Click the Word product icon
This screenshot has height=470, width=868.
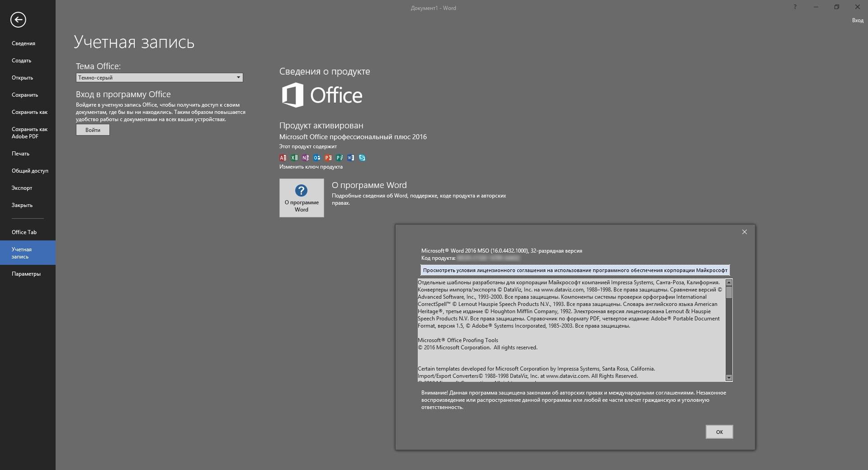pyautogui.click(x=351, y=158)
